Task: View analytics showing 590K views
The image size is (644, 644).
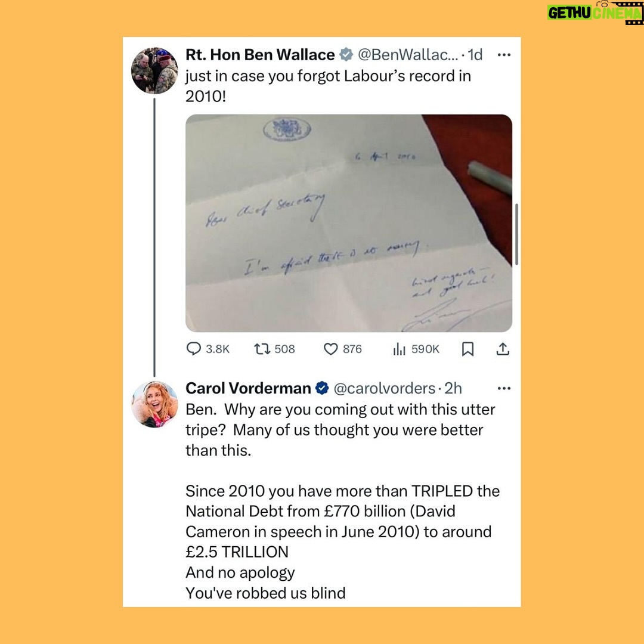Action: coord(416,349)
